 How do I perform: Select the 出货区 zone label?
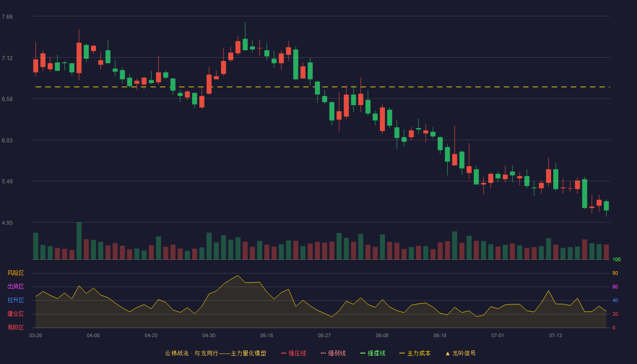(x=15, y=287)
